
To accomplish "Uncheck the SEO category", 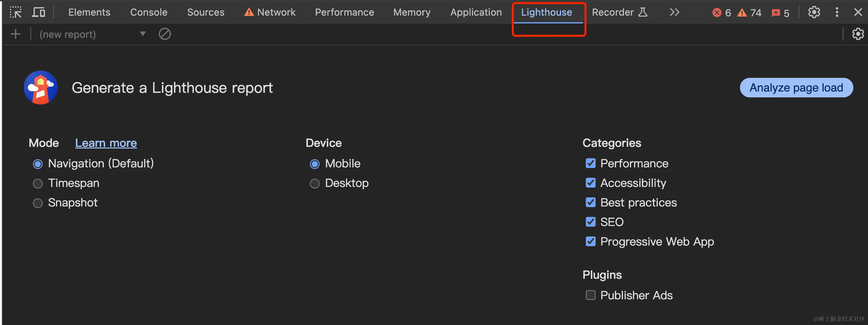I will pos(591,222).
